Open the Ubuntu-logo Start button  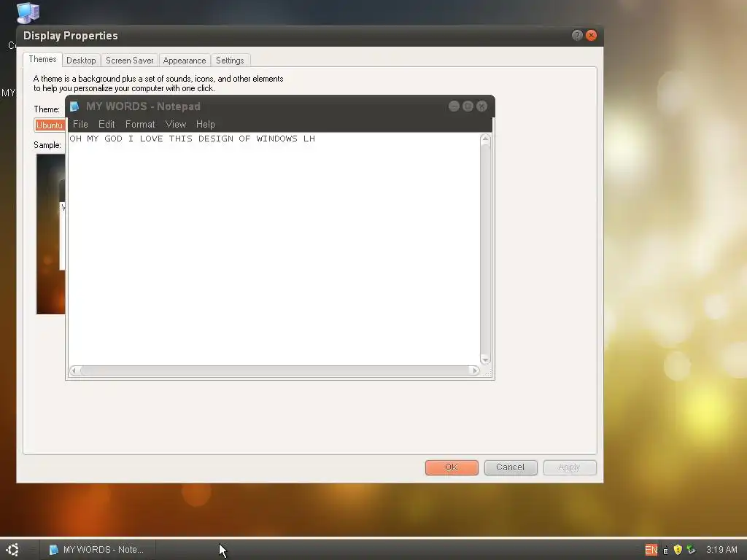tap(13, 550)
